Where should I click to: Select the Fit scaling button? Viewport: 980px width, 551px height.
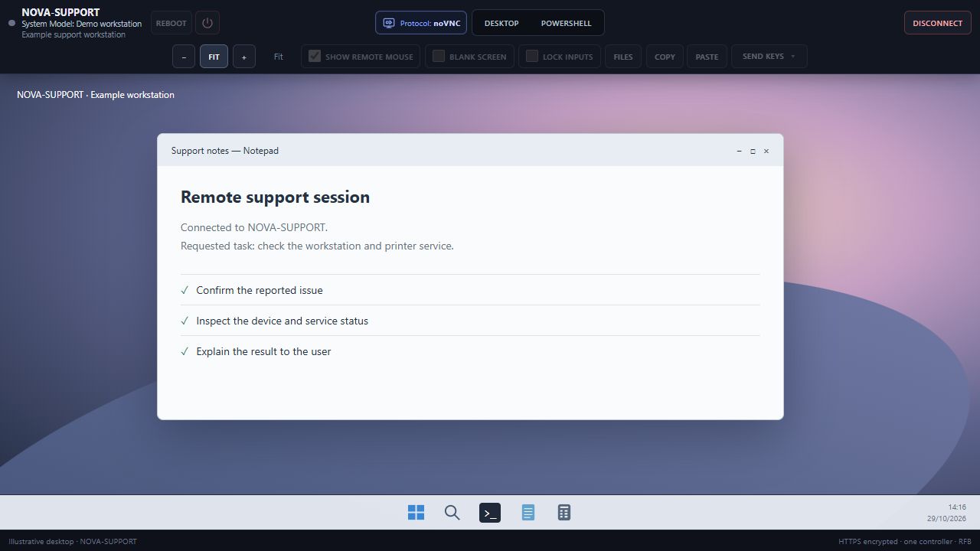click(214, 57)
